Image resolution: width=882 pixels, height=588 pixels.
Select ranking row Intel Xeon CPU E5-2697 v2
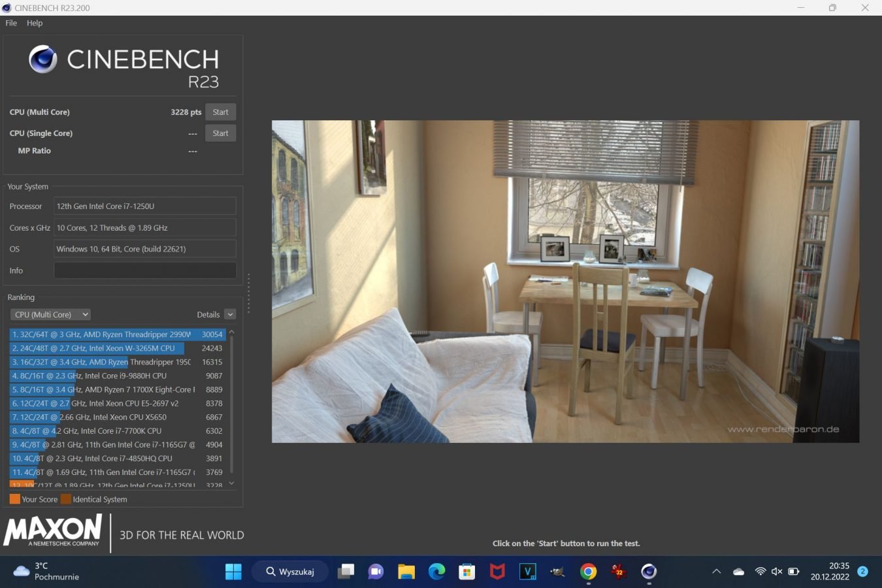pos(118,403)
